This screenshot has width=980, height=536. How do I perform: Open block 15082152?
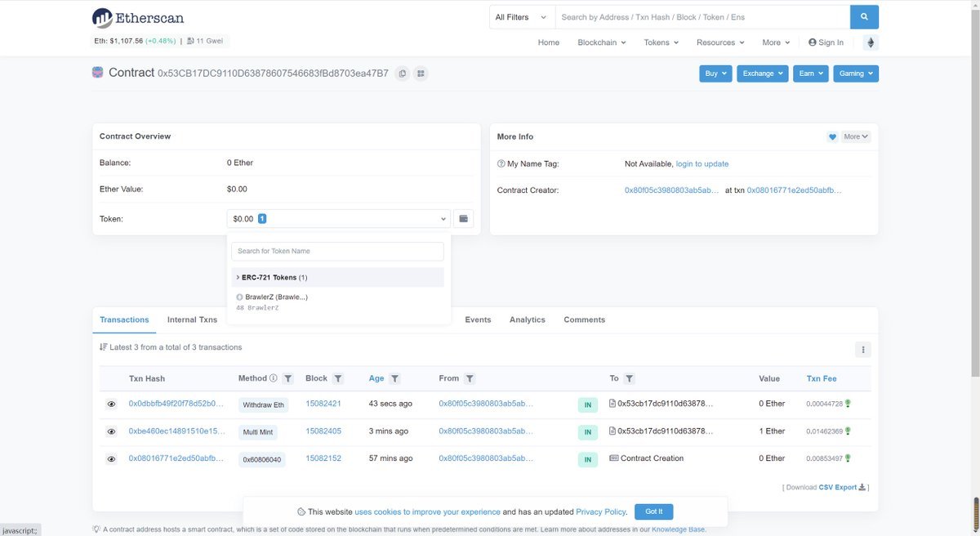pyautogui.click(x=323, y=458)
